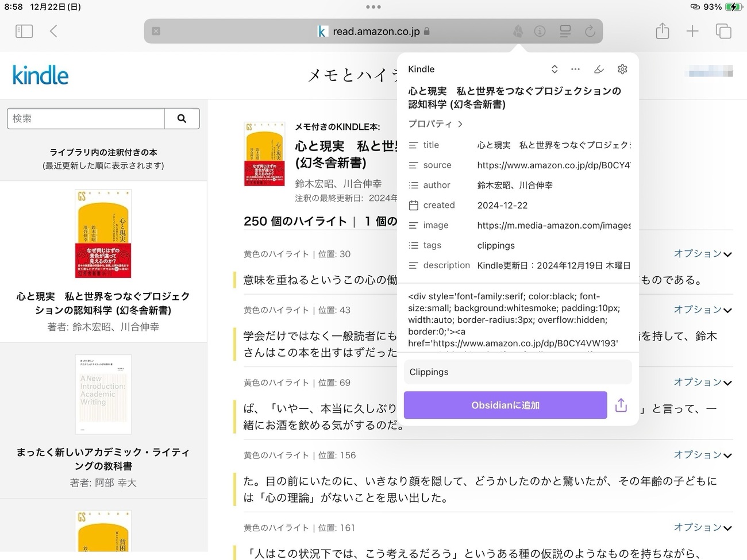Click the 黄色のハイライト | 位置: 161 label
The height and width of the screenshot is (560, 747).
[299, 527]
